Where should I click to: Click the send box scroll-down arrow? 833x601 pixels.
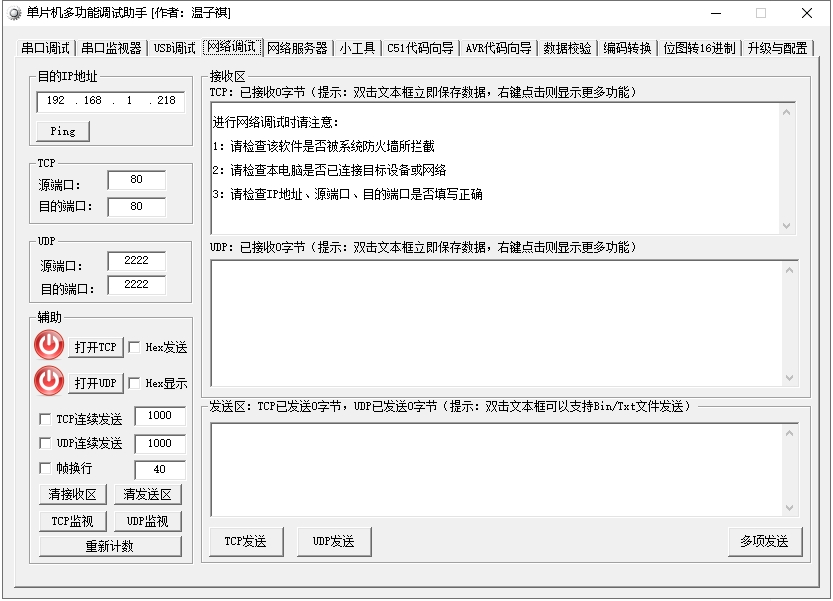(789, 507)
